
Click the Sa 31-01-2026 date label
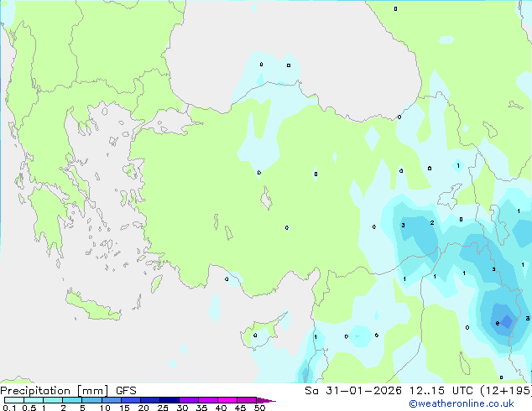353,391
